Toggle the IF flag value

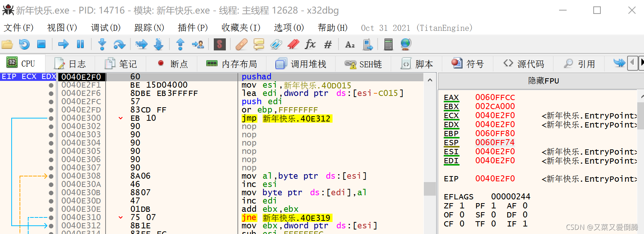[525, 224]
